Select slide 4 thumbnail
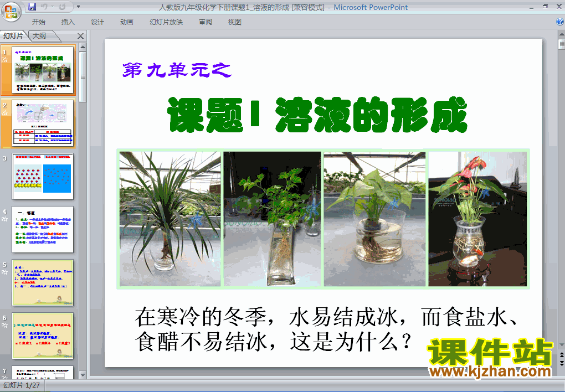Viewport: 565px width, 392px height. 43,230
